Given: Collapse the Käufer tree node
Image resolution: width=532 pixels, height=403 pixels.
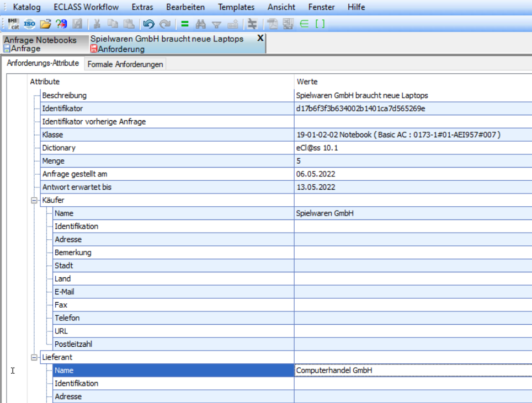Looking at the screenshot, I should pos(34,200).
